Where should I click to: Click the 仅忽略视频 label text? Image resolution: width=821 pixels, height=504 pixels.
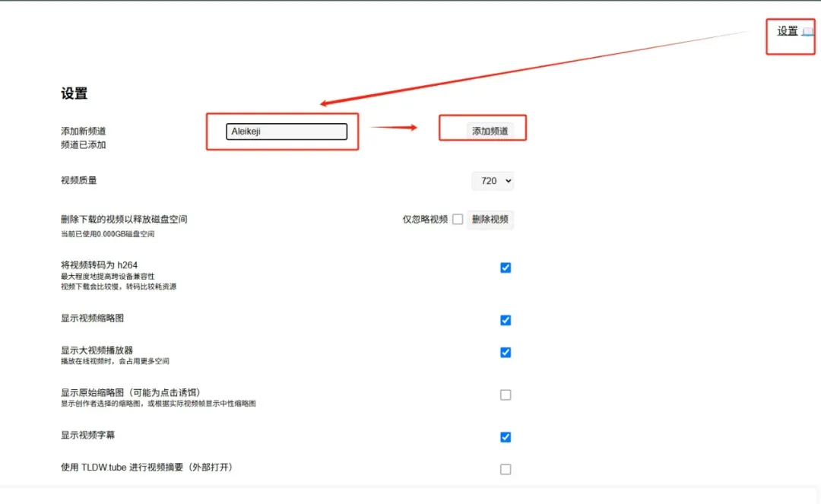pyautogui.click(x=425, y=220)
